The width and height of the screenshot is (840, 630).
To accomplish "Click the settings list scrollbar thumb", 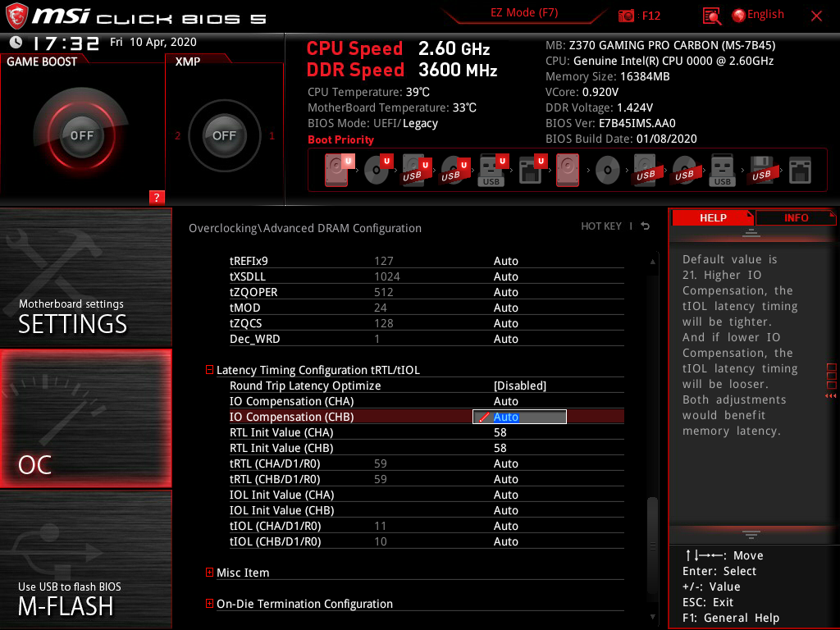I will [652, 546].
